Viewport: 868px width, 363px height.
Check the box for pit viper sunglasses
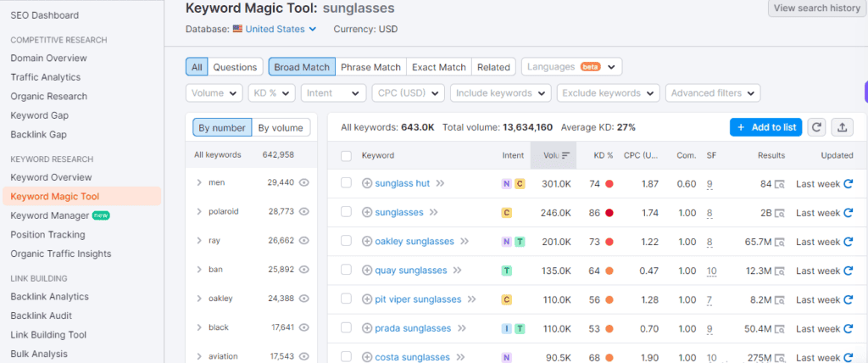pos(346,299)
